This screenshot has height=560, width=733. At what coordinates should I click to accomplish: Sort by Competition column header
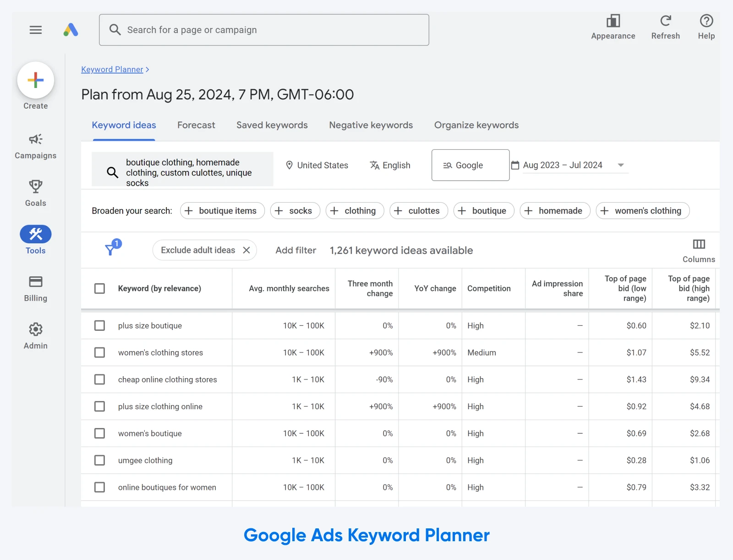pyautogui.click(x=489, y=288)
